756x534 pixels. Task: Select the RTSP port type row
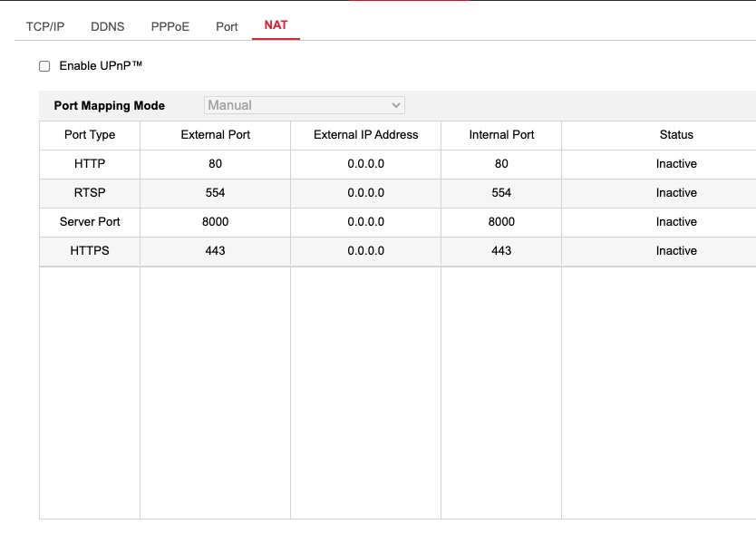pyautogui.click(x=90, y=193)
